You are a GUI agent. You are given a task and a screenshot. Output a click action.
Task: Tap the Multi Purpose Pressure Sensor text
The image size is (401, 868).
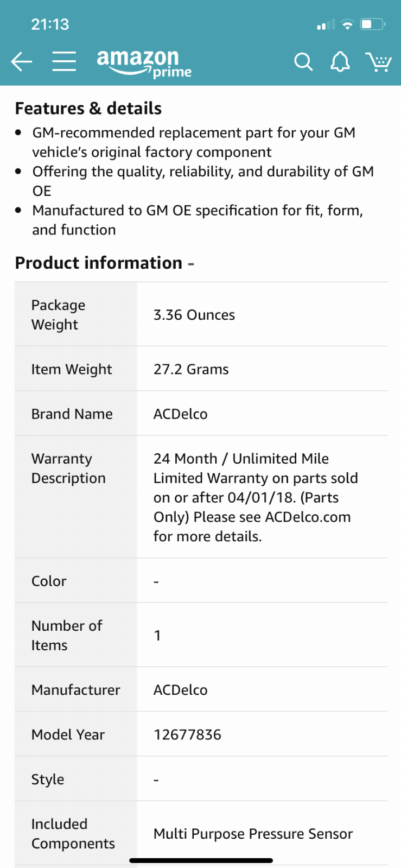coord(253,834)
